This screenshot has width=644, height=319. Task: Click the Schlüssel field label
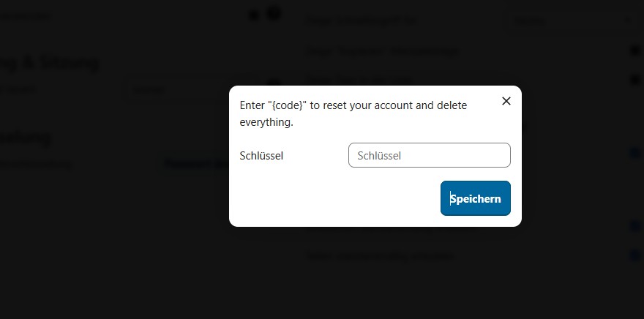261,155
